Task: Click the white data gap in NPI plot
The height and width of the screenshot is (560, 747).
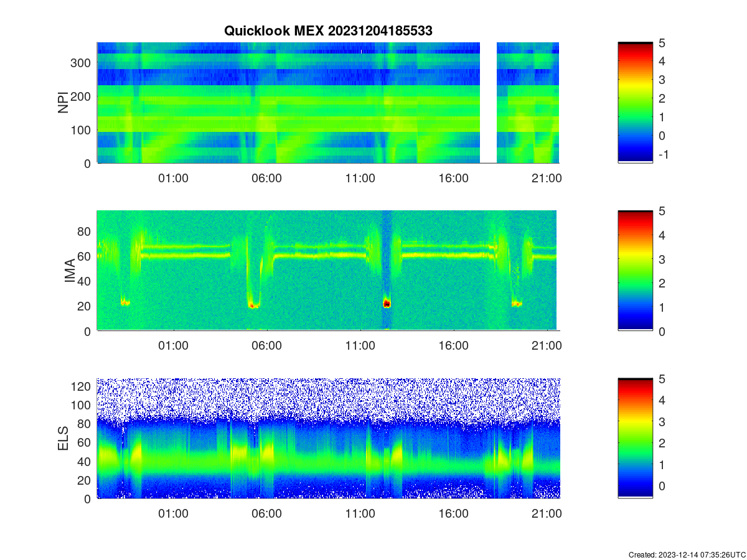Action: tap(489, 103)
